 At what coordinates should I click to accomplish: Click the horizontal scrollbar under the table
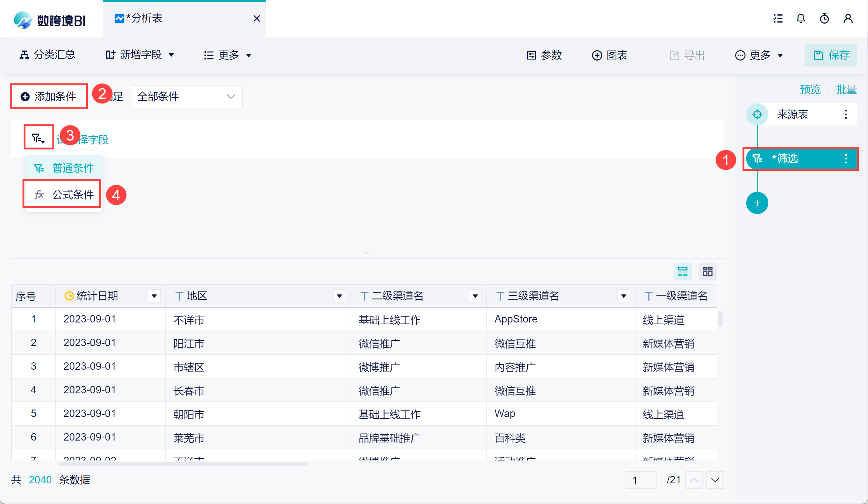pyautogui.click(x=183, y=464)
